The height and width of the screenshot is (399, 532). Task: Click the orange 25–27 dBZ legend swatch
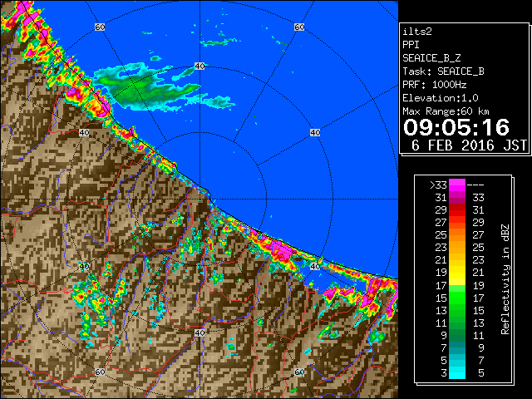[456, 235]
